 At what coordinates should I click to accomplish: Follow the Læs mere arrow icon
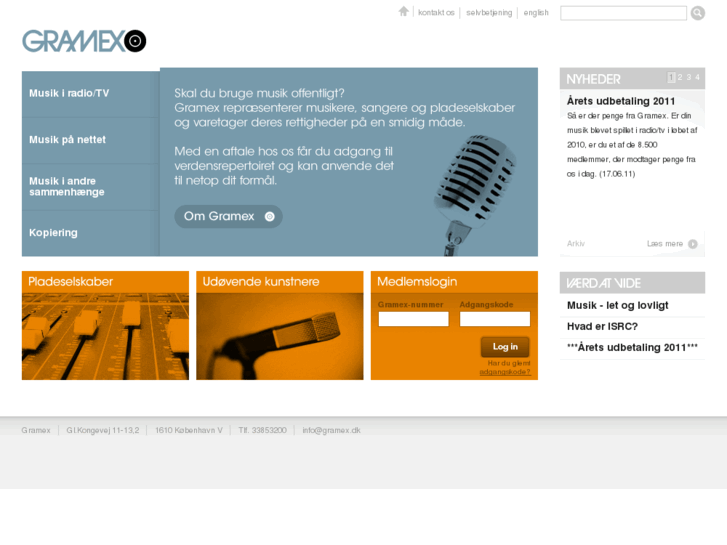[x=693, y=244]
